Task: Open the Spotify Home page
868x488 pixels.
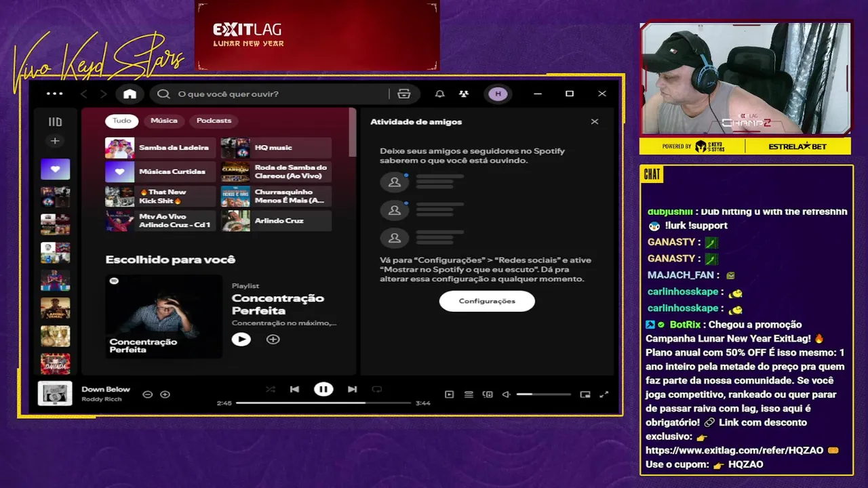Action: pyautogui.click(x=130, y=94)
